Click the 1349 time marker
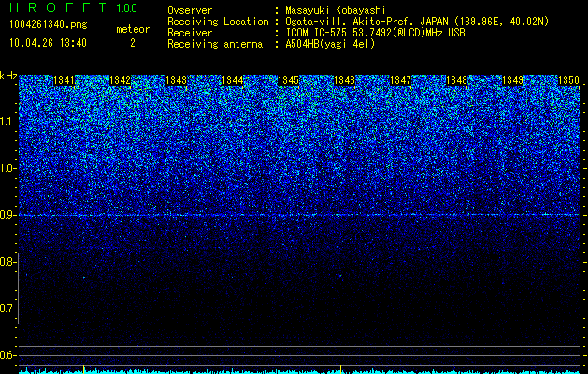This screenshot has width=588, height=374. [512, 80]
